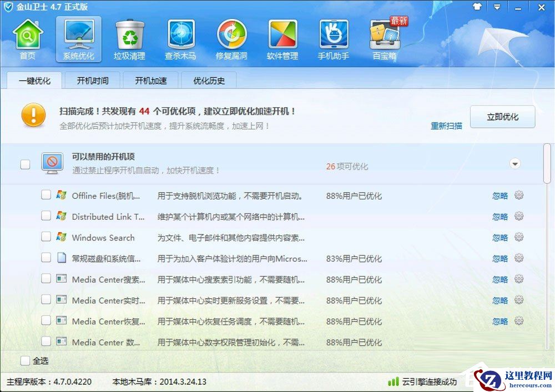The height and width of the screenshot is (392, 555).
Task: Click the 立即优化 optimize button
Action: 502,117
